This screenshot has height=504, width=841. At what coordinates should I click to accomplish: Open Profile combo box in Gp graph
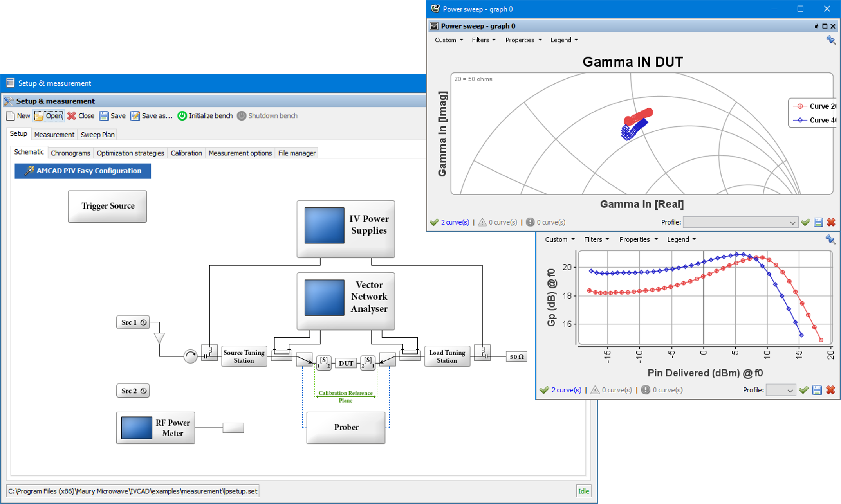pos(780,390)
